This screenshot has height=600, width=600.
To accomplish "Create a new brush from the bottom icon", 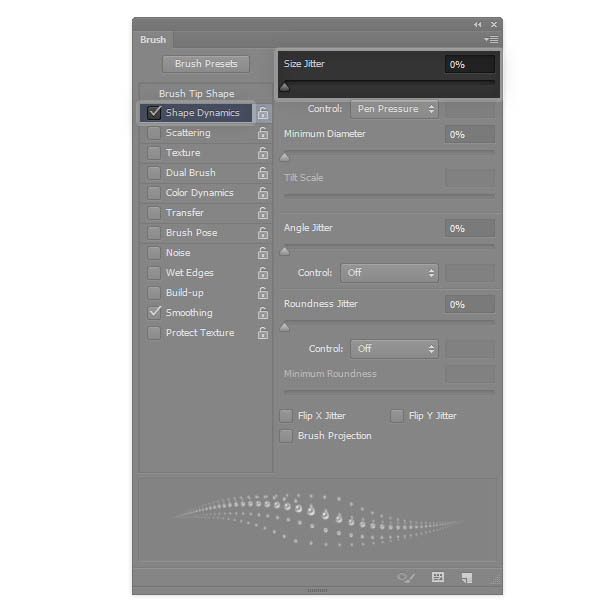I will click(x=466, y=578).
